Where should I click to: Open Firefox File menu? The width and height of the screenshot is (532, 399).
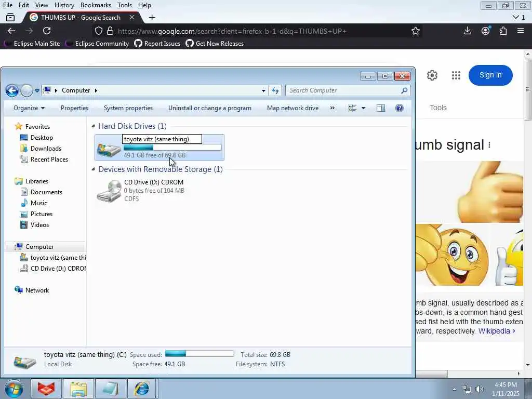tap(7, 5)
